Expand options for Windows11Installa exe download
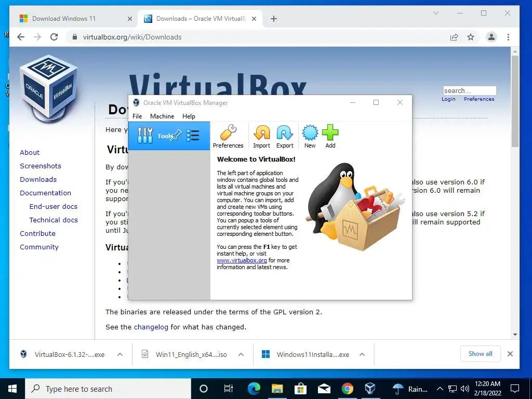Screen dimensions: 532x399 point(362,354)
